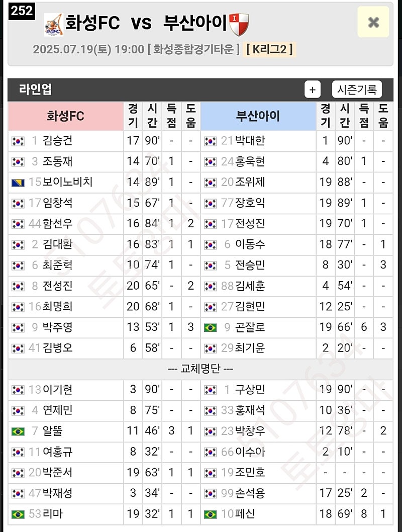Click Bosnia flag next to 보이노비치

18,183
